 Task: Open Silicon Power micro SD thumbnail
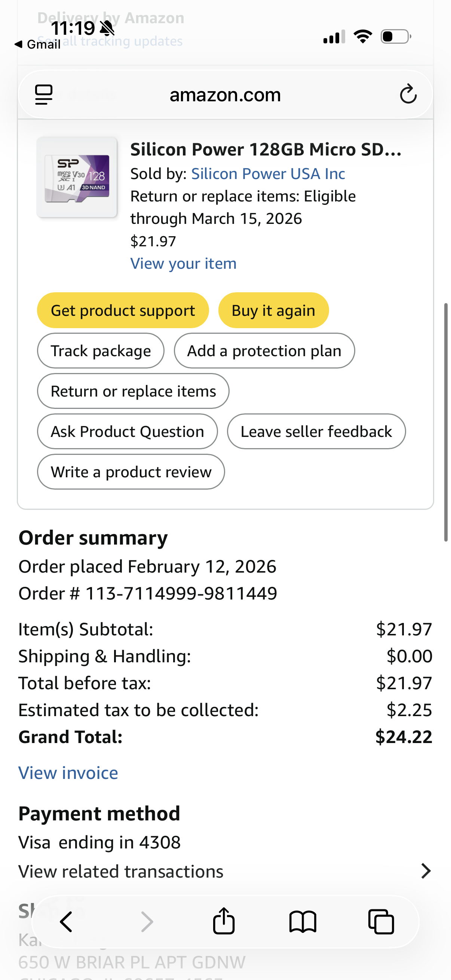(77, 177)
